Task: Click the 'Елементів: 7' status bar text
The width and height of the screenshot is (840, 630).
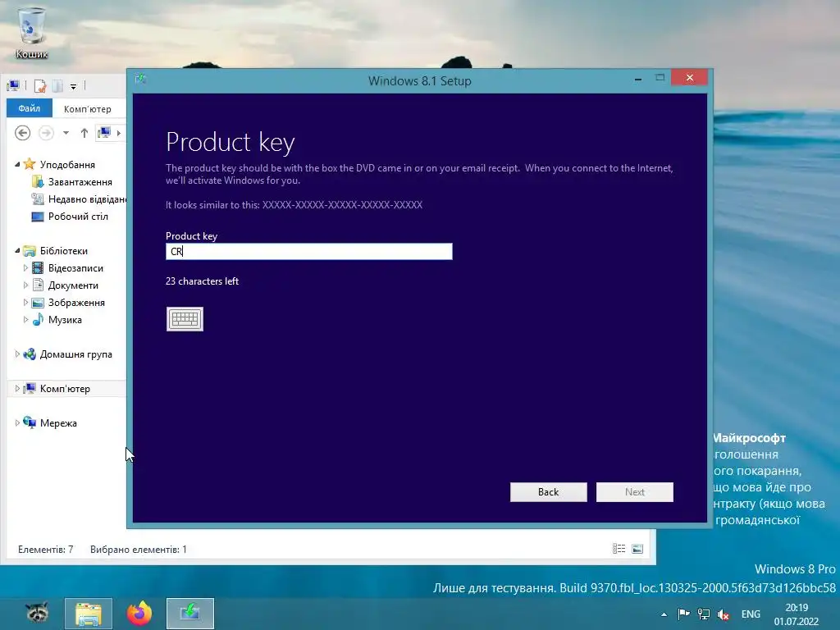Action: click(46, 549)
